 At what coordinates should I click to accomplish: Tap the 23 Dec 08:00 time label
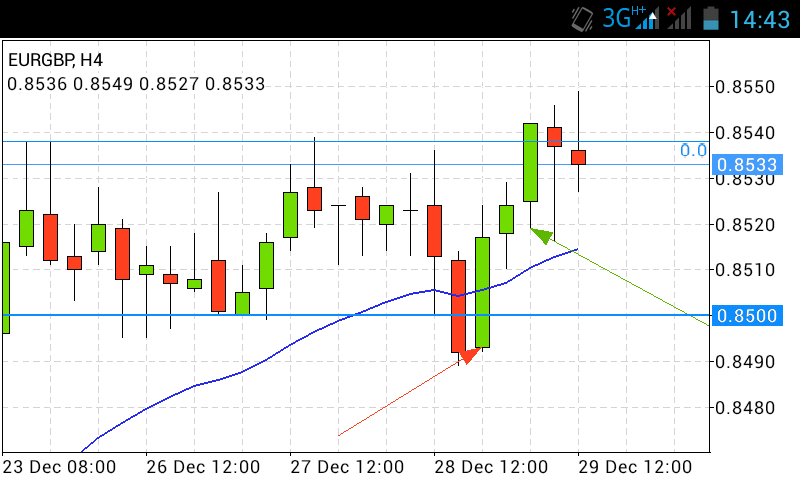tap(59, 467)
